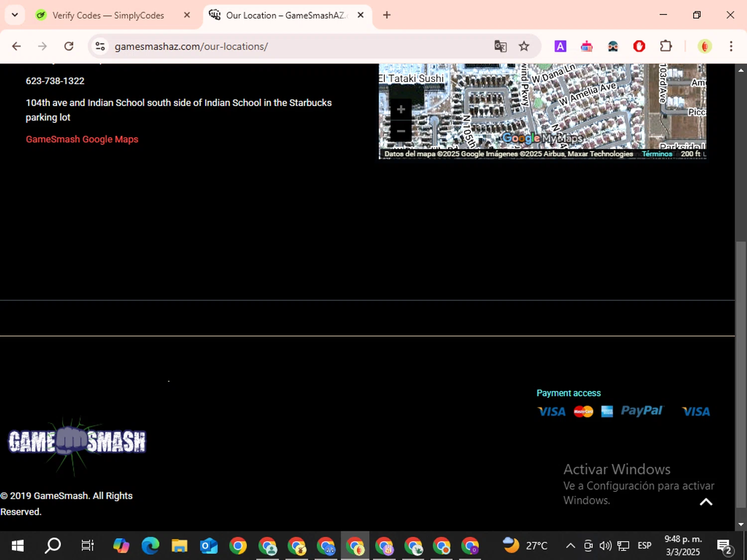Close the Verify Codes tab

(187, 15)
